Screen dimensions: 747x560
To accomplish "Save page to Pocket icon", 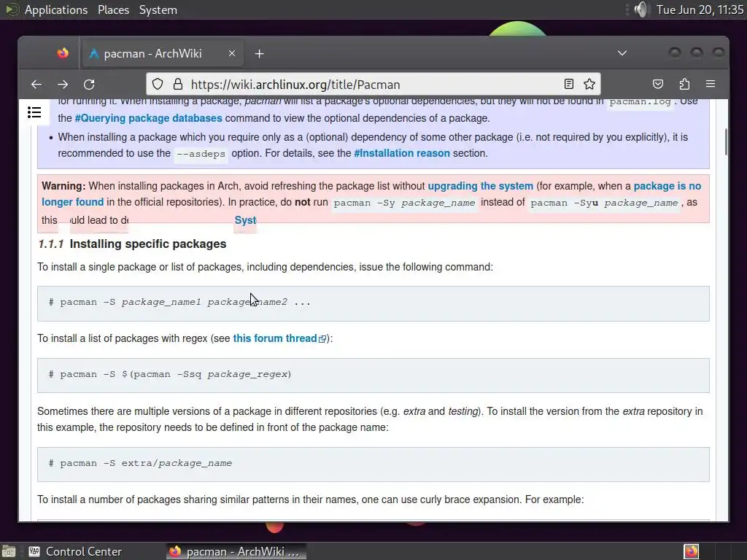I will (x=658, y=85).
